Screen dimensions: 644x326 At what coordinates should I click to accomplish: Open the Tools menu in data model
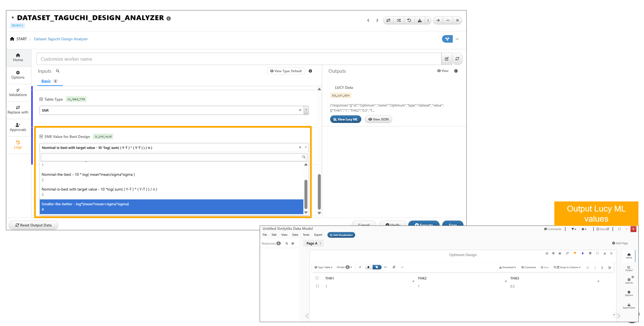click(306, 235)
